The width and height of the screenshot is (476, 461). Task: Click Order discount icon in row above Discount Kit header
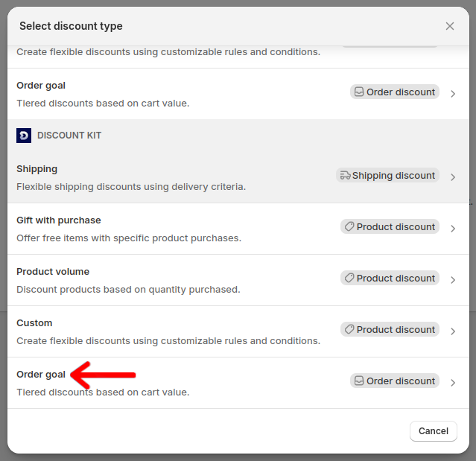358,92
